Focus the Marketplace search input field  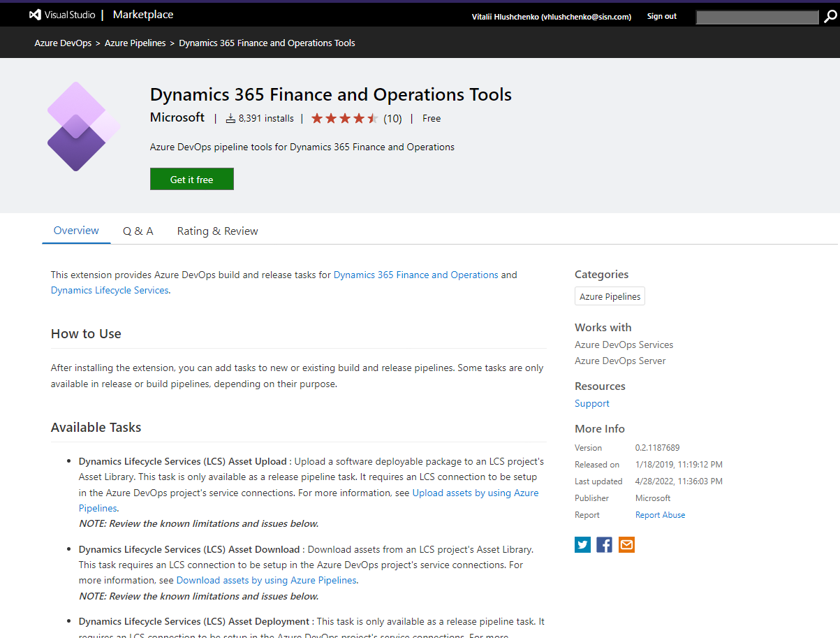pyautogui.click(x=757, y=17)
